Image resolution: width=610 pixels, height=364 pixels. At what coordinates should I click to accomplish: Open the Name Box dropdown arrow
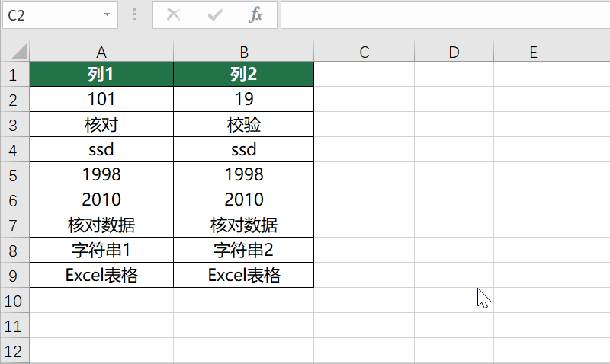click(x=106, y=15)
